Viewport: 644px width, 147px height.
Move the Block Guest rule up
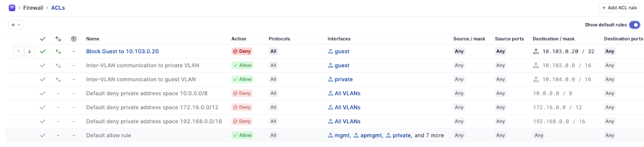tap(19, 52)
